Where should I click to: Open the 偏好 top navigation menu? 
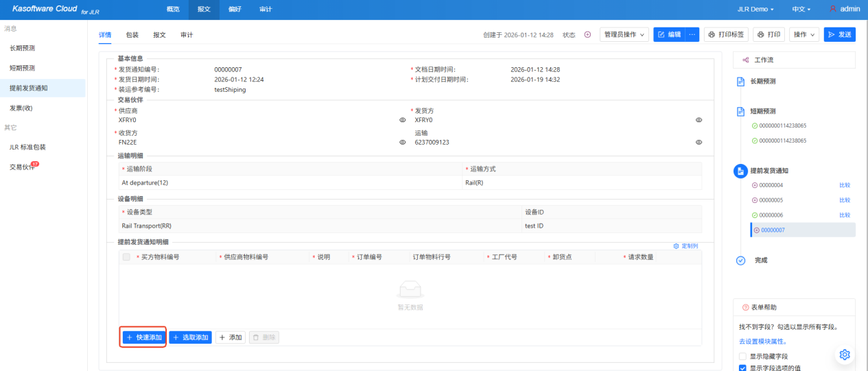pyautogui.click(x=235, y=9)
